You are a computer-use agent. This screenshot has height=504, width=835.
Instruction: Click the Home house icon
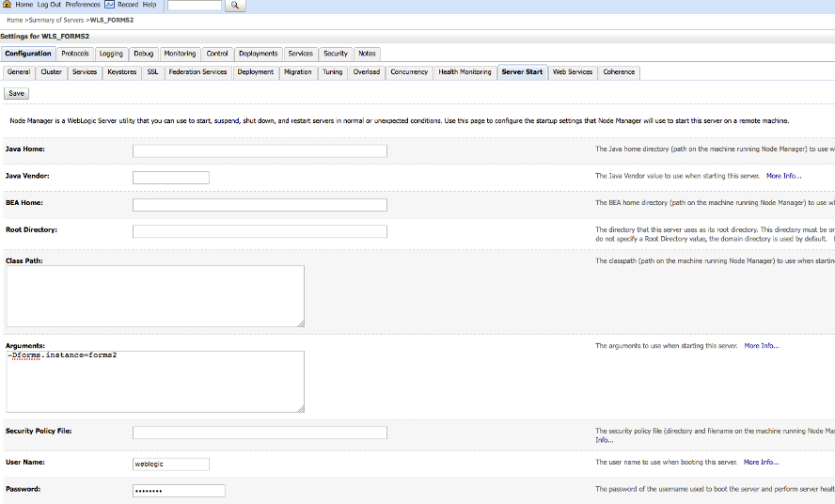click(x=7, y=5)
